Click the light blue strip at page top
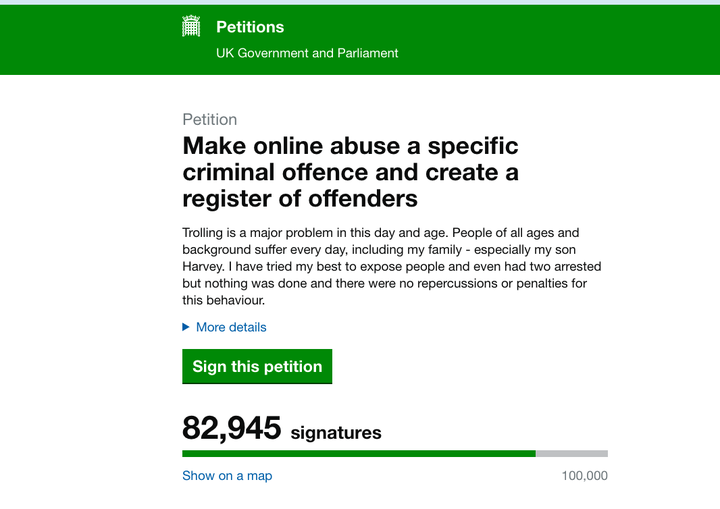 tap(360, 2)
